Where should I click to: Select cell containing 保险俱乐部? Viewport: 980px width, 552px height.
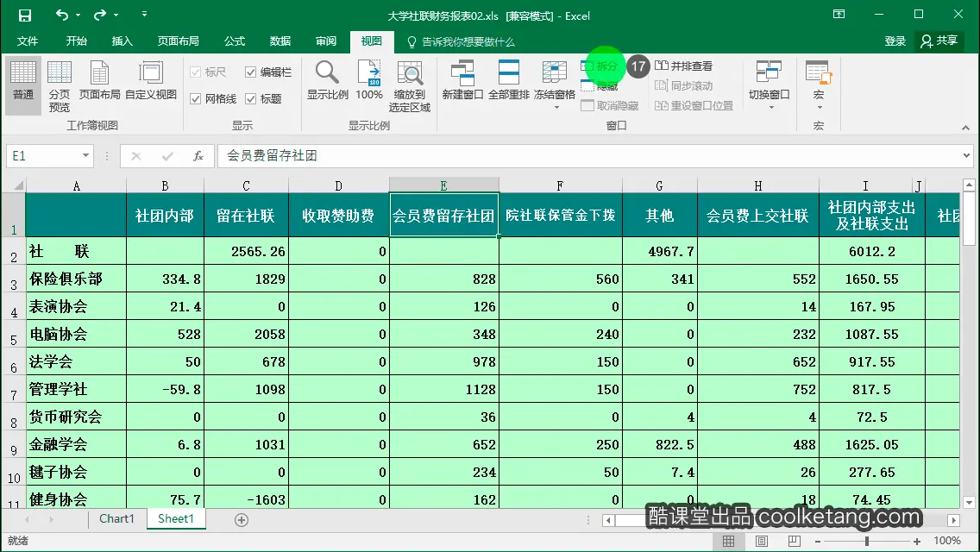click(76, 279)
